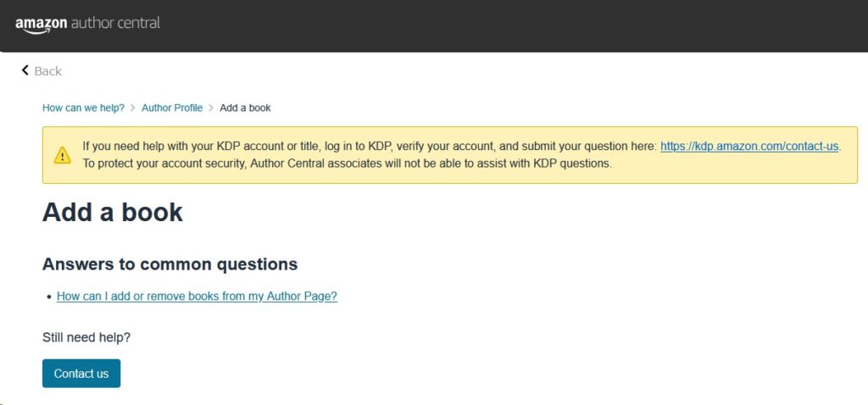Screen dimensions: 868x405
Task: Click the "To protect your account security" sentence
Action: point(348,164)
